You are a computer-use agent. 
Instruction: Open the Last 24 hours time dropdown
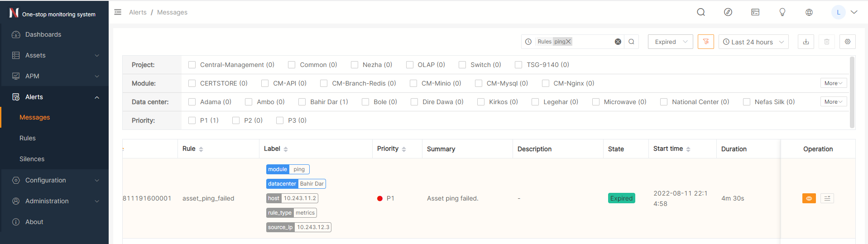click(753, 42)
